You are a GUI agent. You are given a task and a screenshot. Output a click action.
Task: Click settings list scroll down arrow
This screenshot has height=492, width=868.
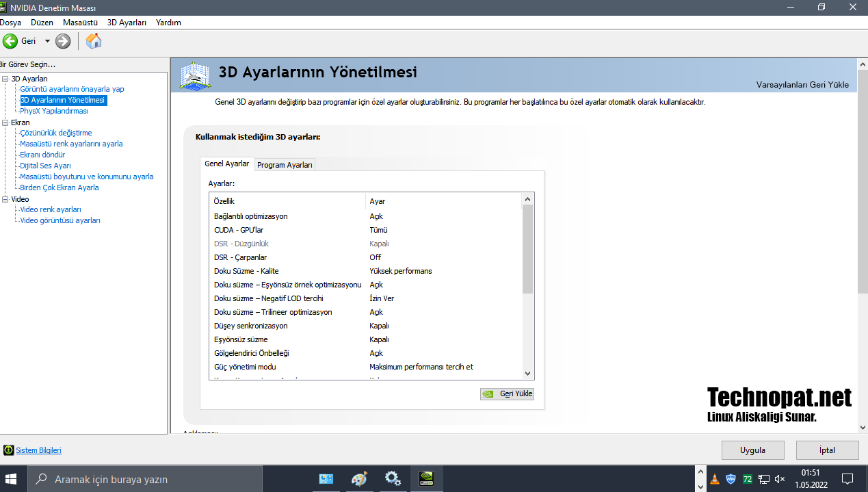527,374
